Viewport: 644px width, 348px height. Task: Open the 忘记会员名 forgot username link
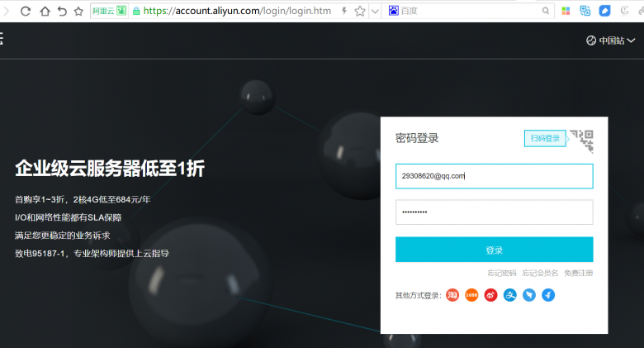click(540, 273)
